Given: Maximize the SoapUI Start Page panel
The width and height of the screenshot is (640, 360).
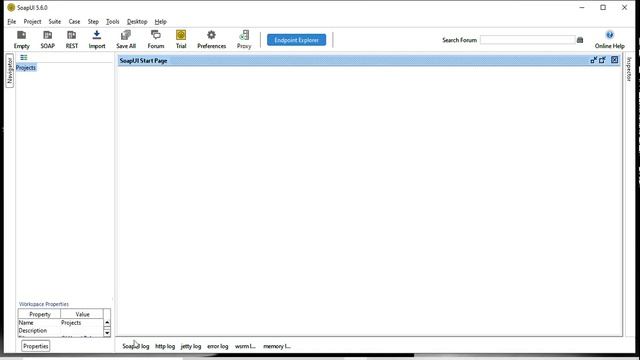Looking at the screenshot, I should pyautogui.click(x=602, y=60).
